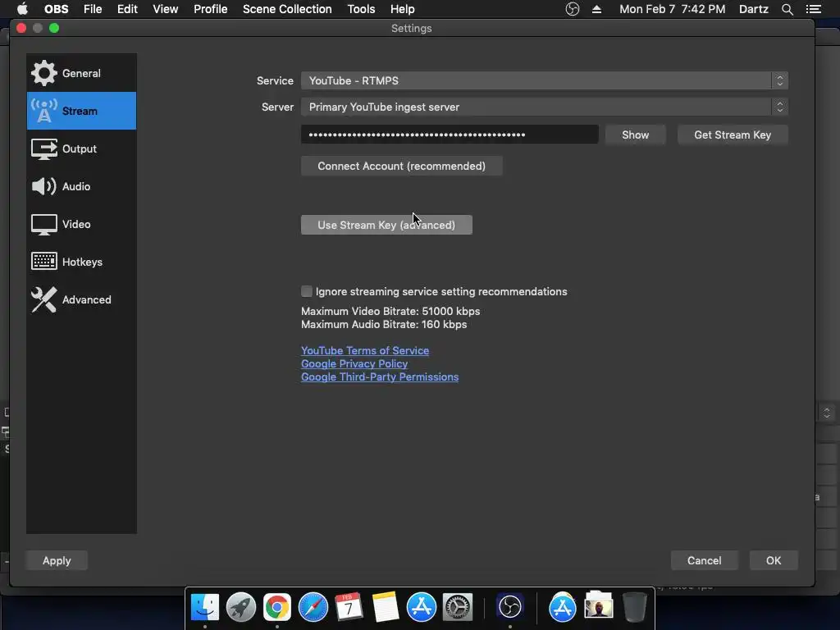Click Show to reveal stream key
The height and width of the screenshot is (630, 840).
pos(636,135)
